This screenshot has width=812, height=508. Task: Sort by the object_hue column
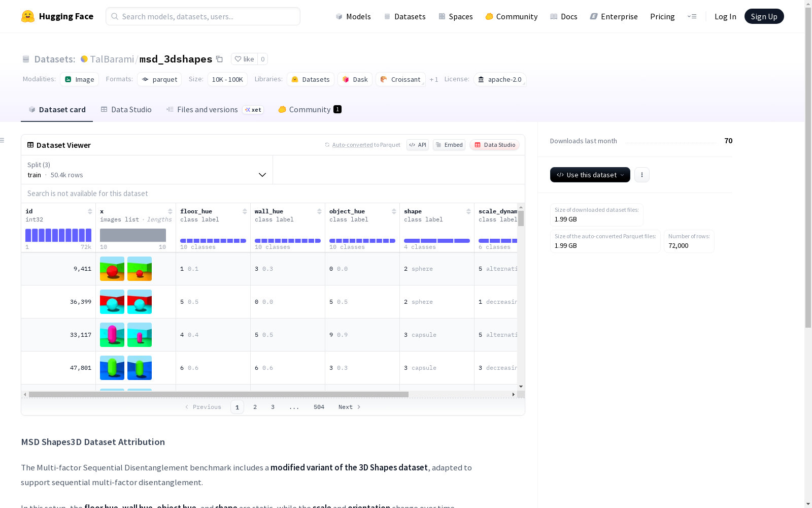[394, 211]
